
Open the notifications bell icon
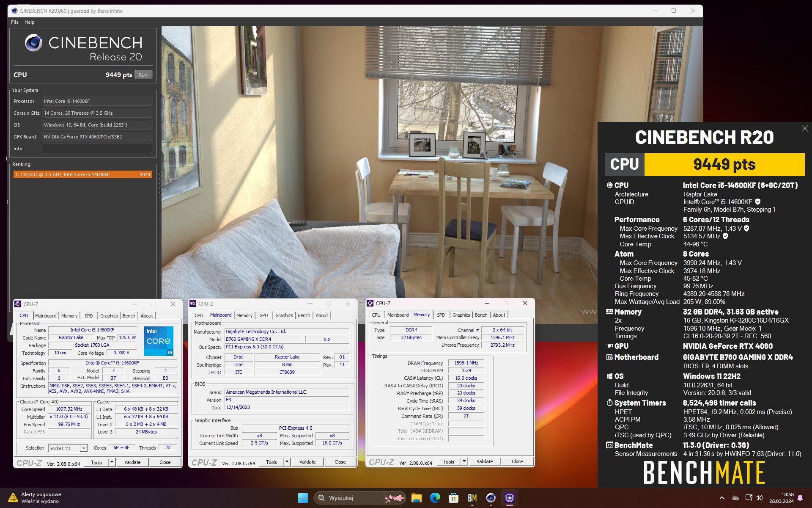click(800, 498)
